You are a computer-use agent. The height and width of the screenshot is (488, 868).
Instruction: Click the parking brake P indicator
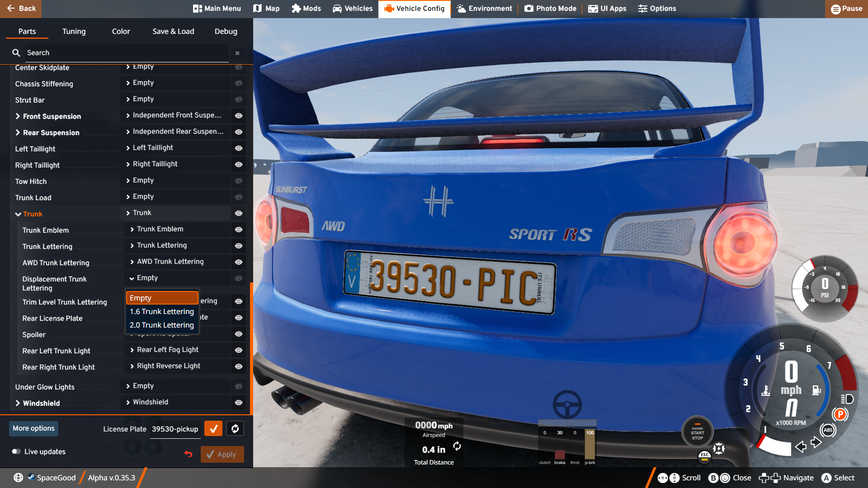pyautogui.click(x=840, y=414)
